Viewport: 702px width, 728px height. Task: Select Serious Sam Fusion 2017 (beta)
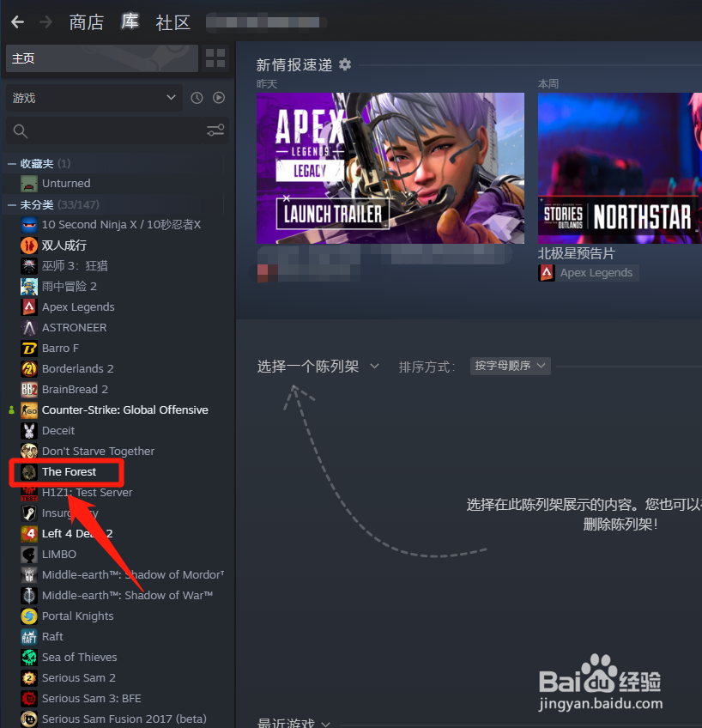pos(124,719)
